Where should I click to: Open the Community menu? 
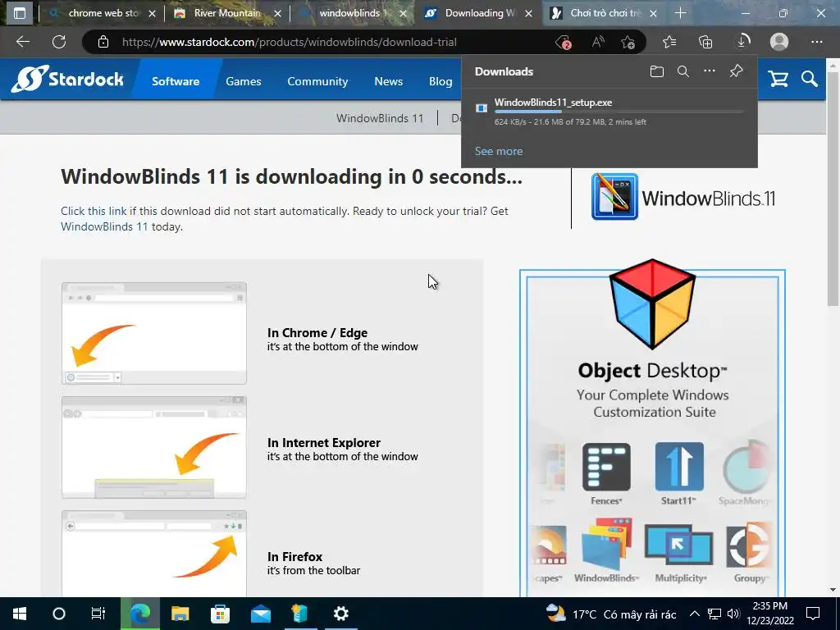317,81
